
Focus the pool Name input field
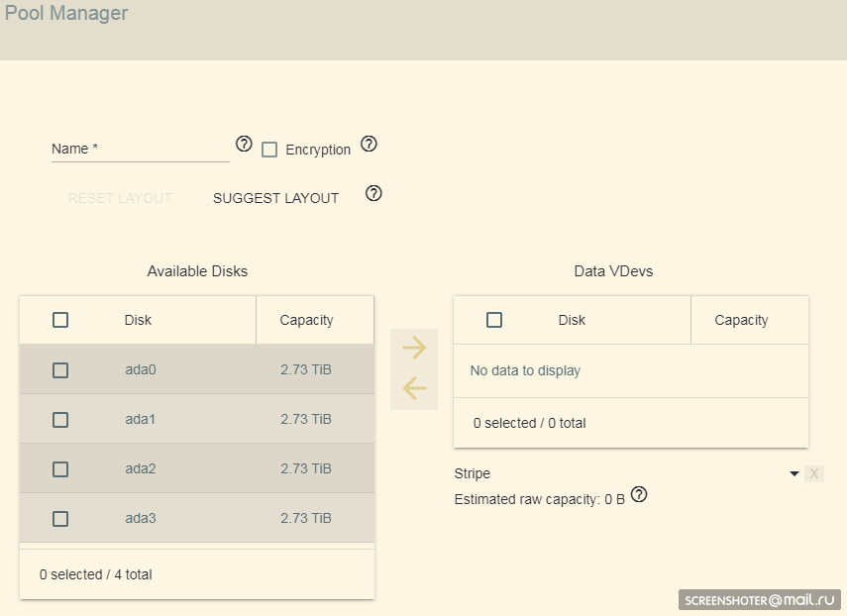[x=140, y=150]
